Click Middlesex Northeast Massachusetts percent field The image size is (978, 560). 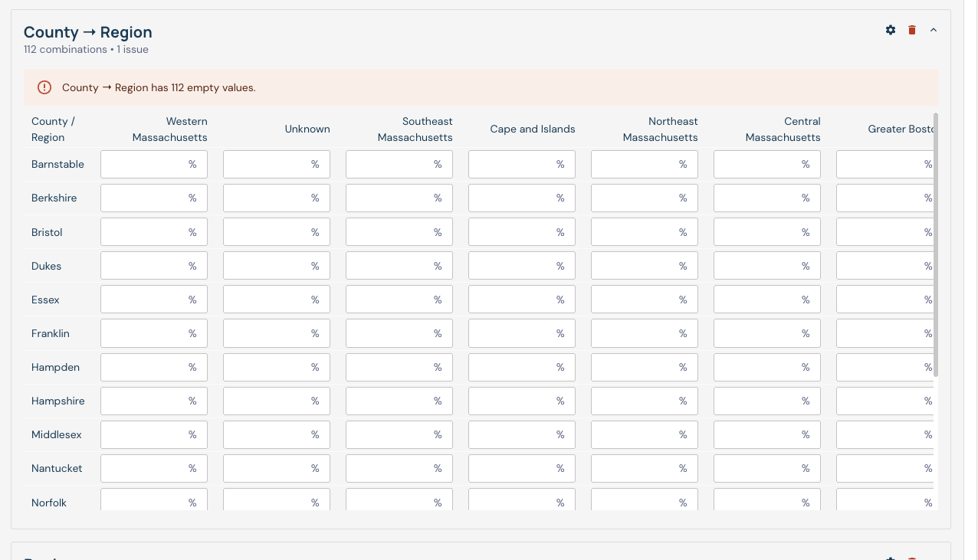click(645, 434)
